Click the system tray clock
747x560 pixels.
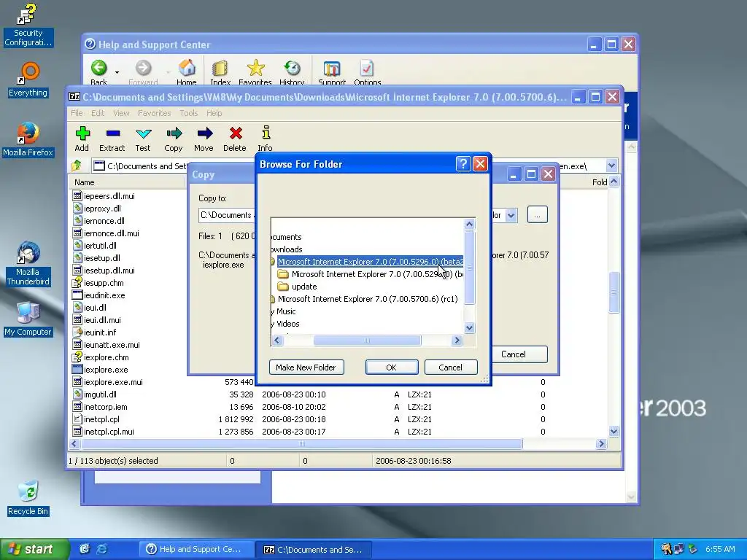[x=720, y=549]
